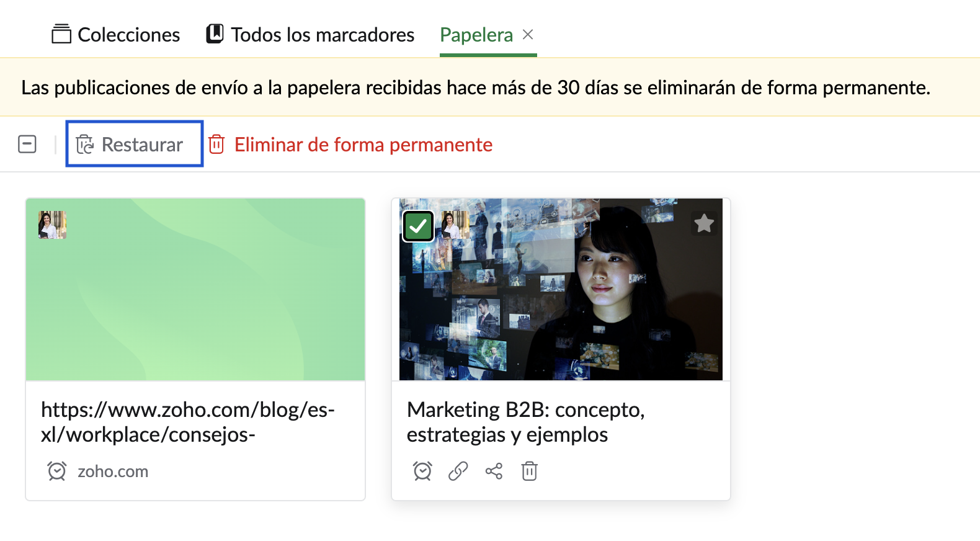
Task: Click the red trash icon in toolbar
Action: tap(216, 145)
